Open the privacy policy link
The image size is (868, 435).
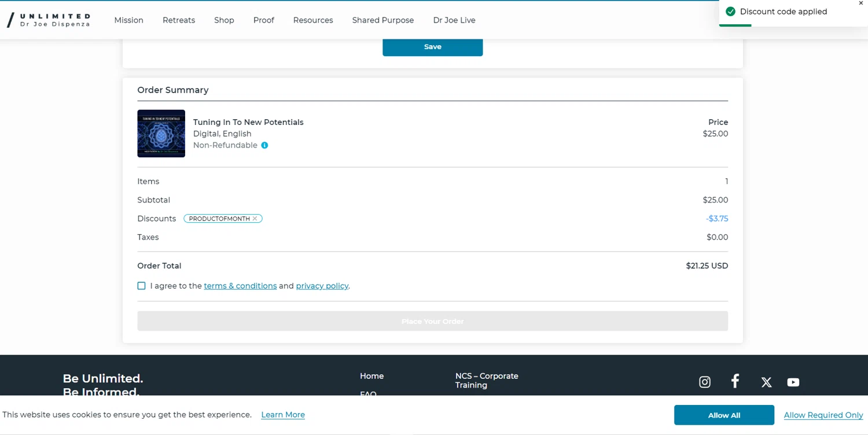click(322, 286)
